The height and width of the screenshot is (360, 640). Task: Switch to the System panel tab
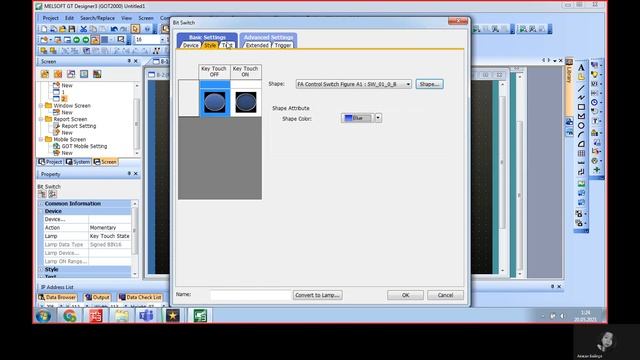click(78, 162)
